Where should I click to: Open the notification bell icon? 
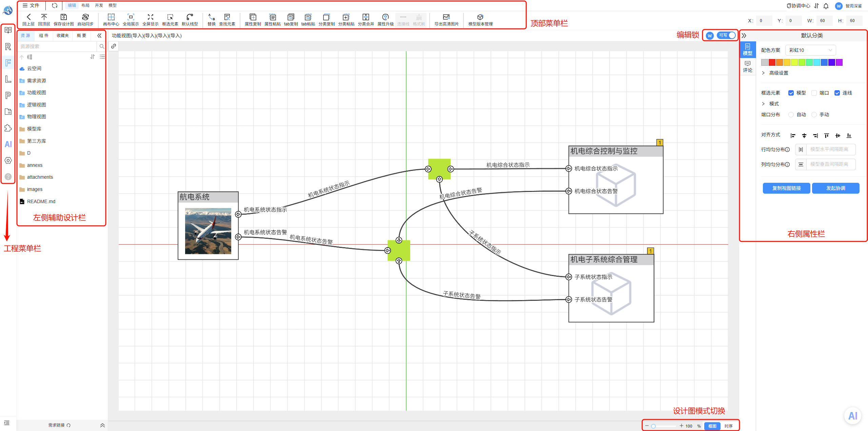[826, 6]
